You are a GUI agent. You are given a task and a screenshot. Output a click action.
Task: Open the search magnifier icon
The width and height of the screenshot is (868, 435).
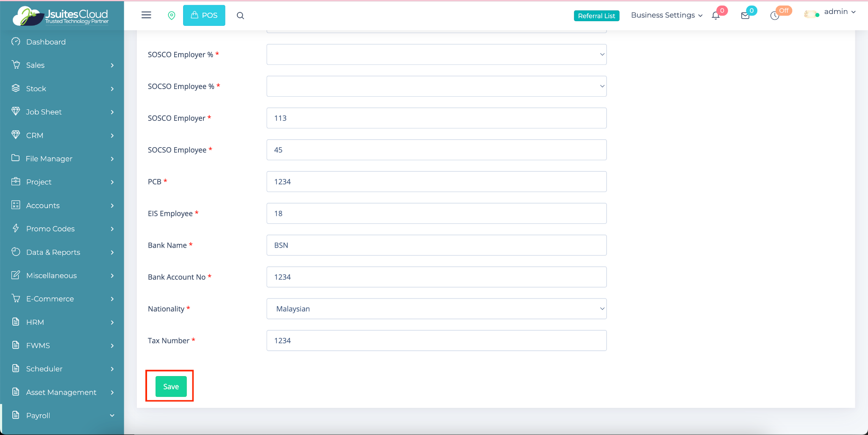tap(240, 16)
